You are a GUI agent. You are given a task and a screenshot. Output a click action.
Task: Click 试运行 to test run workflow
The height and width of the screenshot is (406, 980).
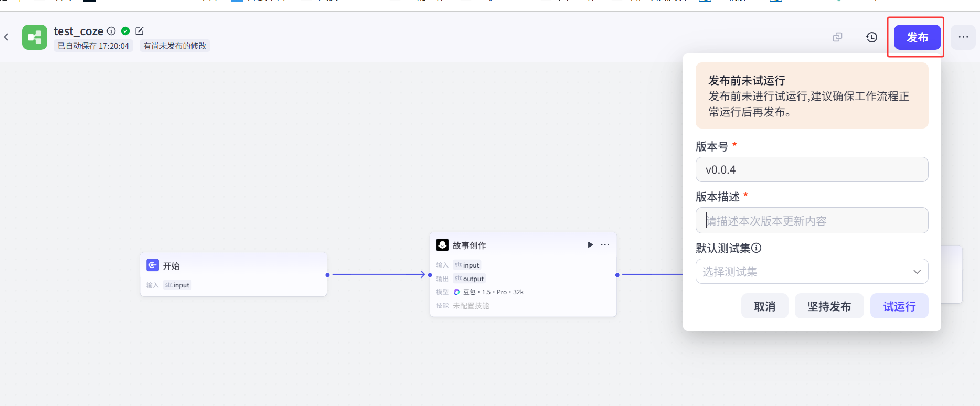(x=899, y=306)
